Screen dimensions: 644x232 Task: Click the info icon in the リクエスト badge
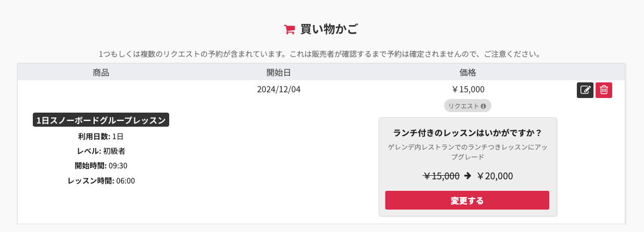click(484, 106)
